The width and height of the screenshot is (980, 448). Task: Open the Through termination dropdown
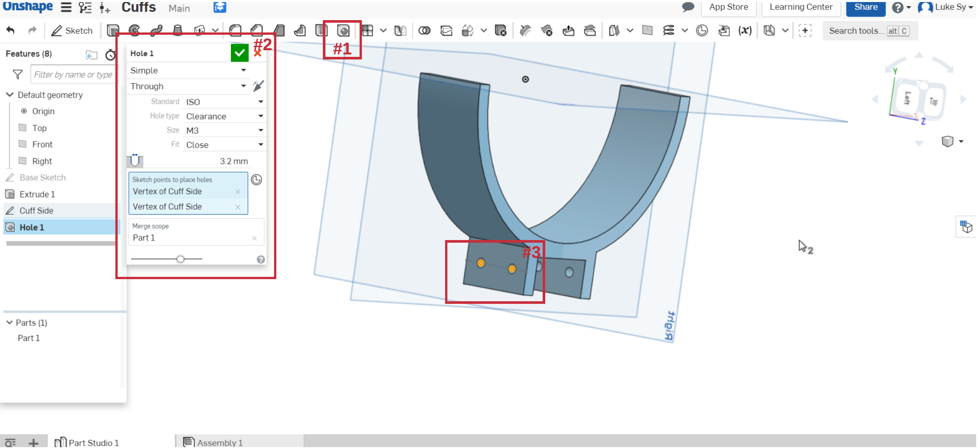point(188,86)
